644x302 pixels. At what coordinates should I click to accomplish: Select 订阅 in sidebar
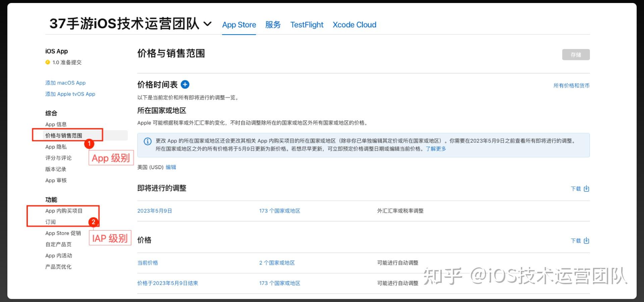51,222
